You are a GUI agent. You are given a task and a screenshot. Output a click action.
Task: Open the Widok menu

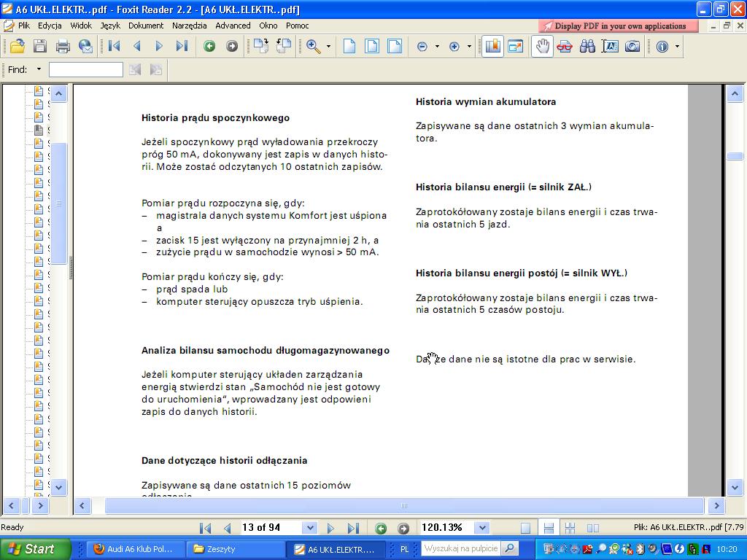pyautogui.click(x=81, y=26)
